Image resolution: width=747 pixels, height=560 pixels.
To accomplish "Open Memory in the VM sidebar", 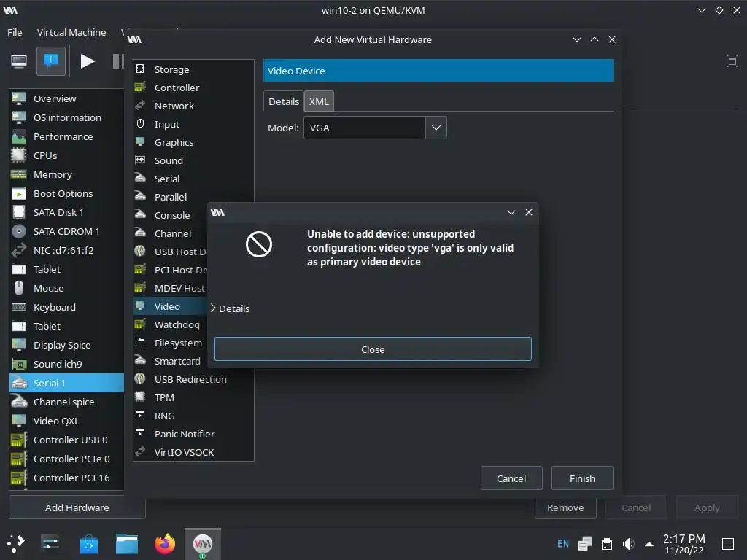I will click(x=66, y=175).
